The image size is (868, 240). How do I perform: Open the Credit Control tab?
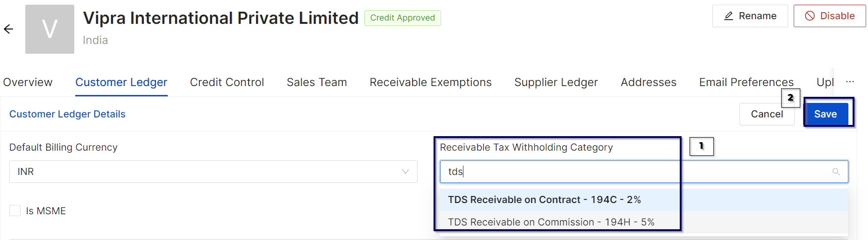click(227, 82)
